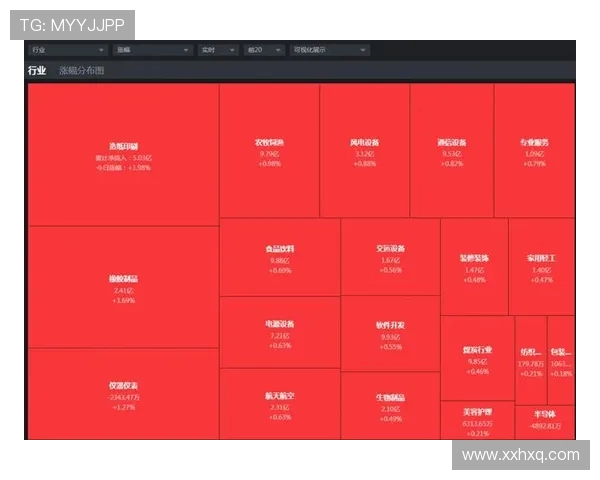Click the 农牧饲渔 sector tile

point(269,150)
